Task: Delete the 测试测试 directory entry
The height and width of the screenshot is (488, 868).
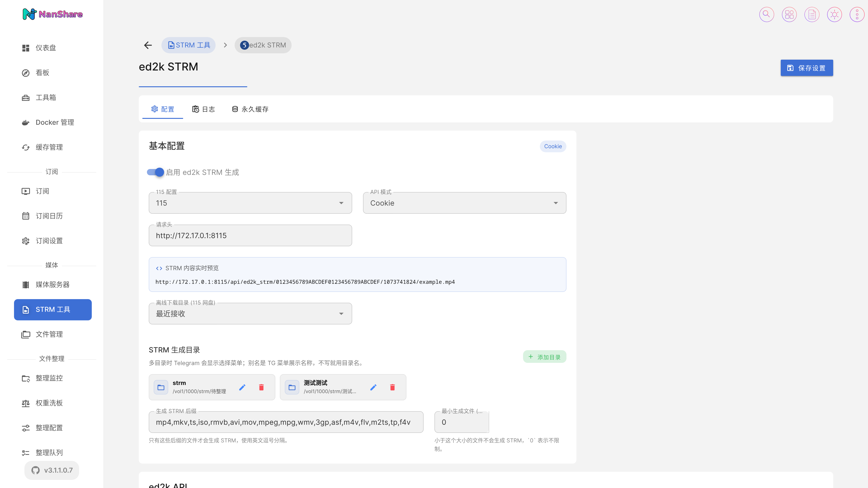Action: 392,387
